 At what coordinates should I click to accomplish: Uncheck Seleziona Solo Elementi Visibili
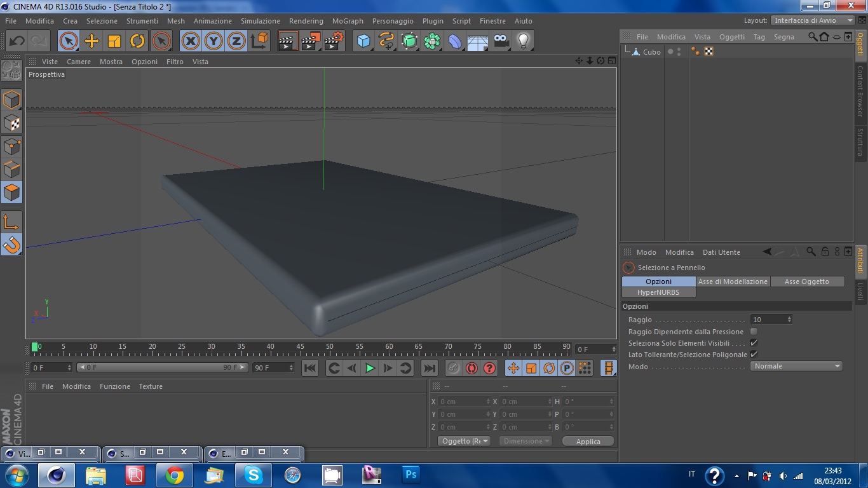point(754,343)
